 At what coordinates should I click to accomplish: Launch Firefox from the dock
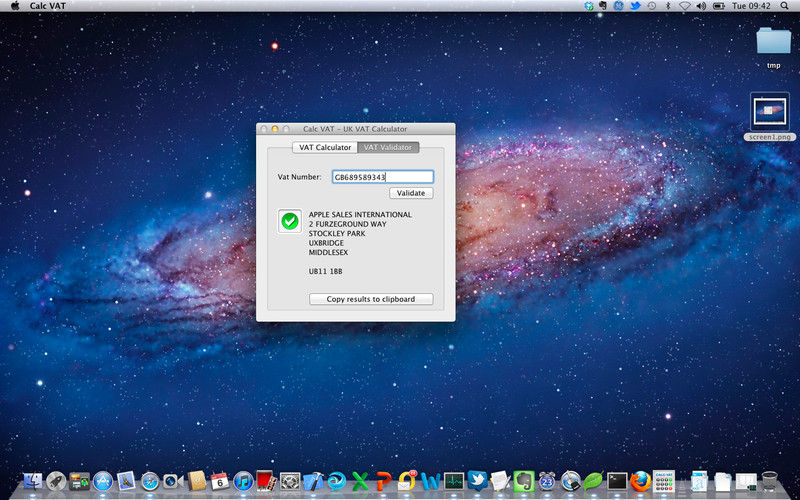coord(640,481)
